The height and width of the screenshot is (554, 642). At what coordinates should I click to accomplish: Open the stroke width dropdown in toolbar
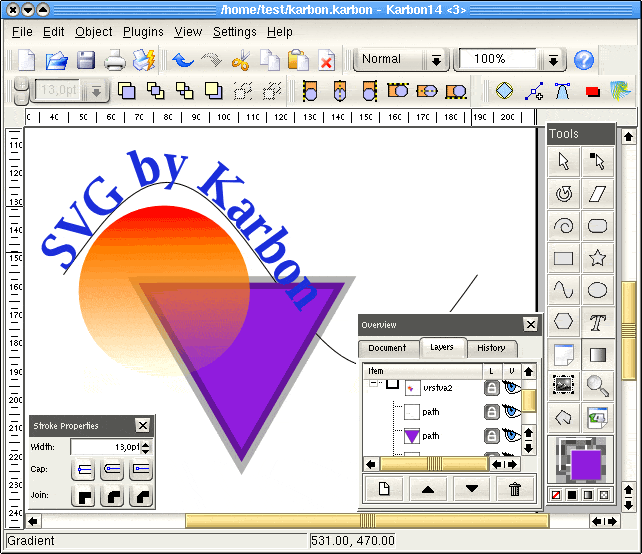[x=96, y=91]
